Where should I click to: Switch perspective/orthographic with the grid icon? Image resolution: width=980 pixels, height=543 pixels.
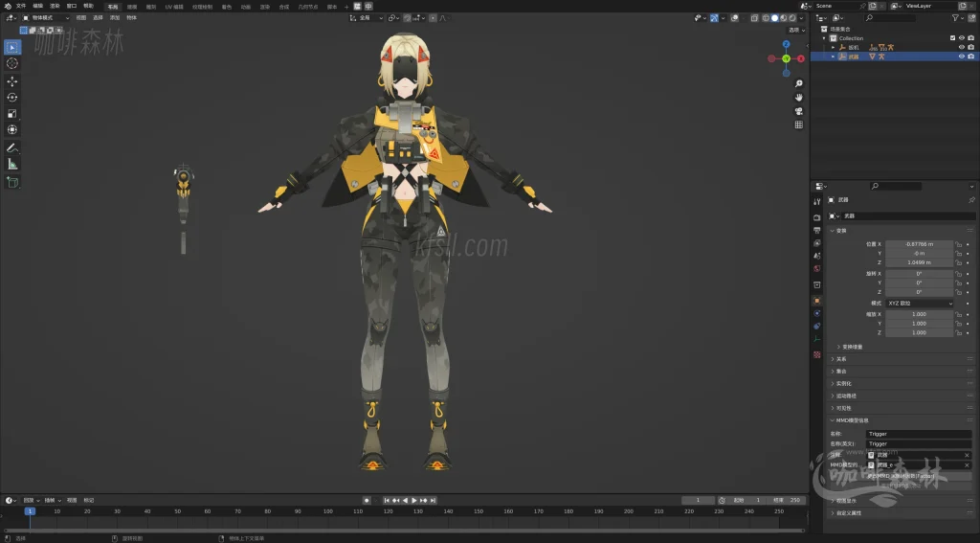(x=799, y=124)
